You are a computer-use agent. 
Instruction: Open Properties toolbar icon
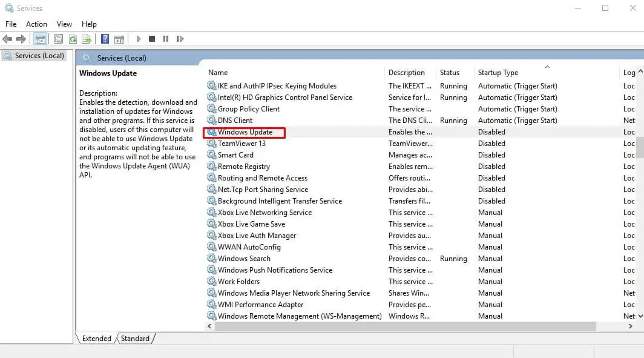pos(58,39)
